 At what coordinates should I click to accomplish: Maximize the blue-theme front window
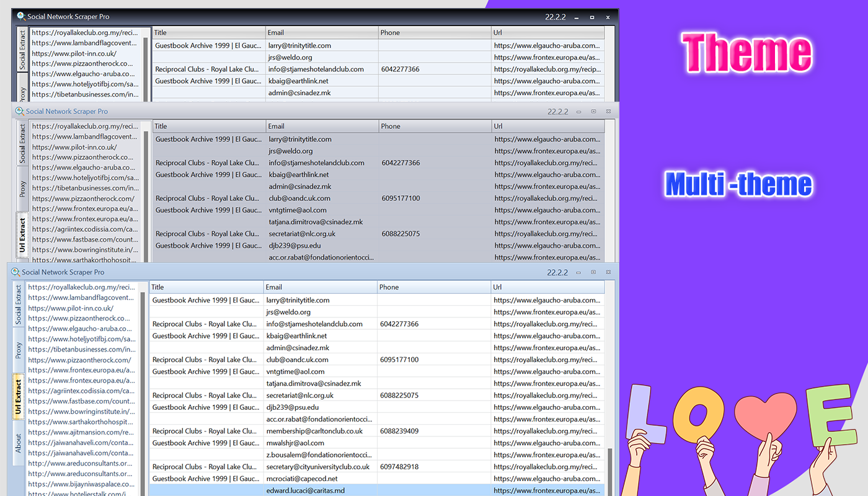(x=593, y=272)
